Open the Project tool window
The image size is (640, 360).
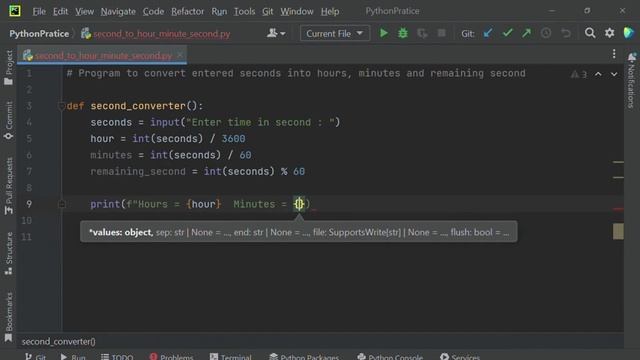pos(8,68)
